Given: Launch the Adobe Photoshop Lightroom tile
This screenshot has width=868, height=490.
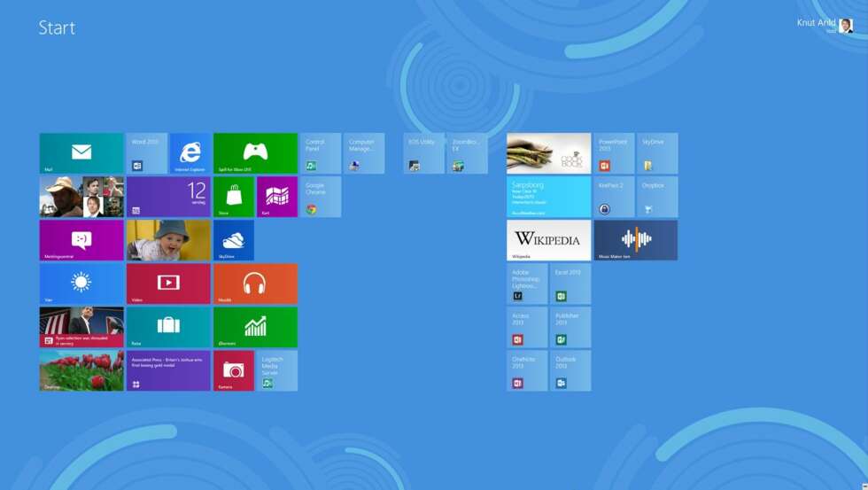Looking at the screenshot, I should [x=527, y=284].
